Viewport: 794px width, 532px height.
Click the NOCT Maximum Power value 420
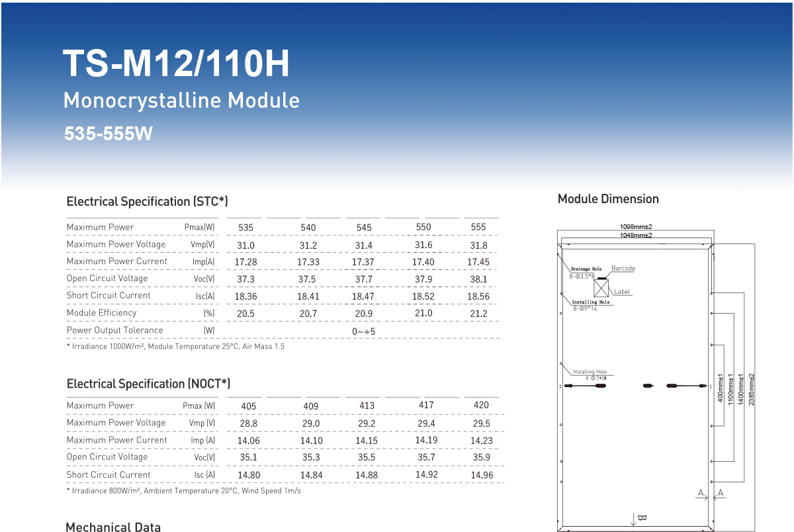(x=482, y=405)
